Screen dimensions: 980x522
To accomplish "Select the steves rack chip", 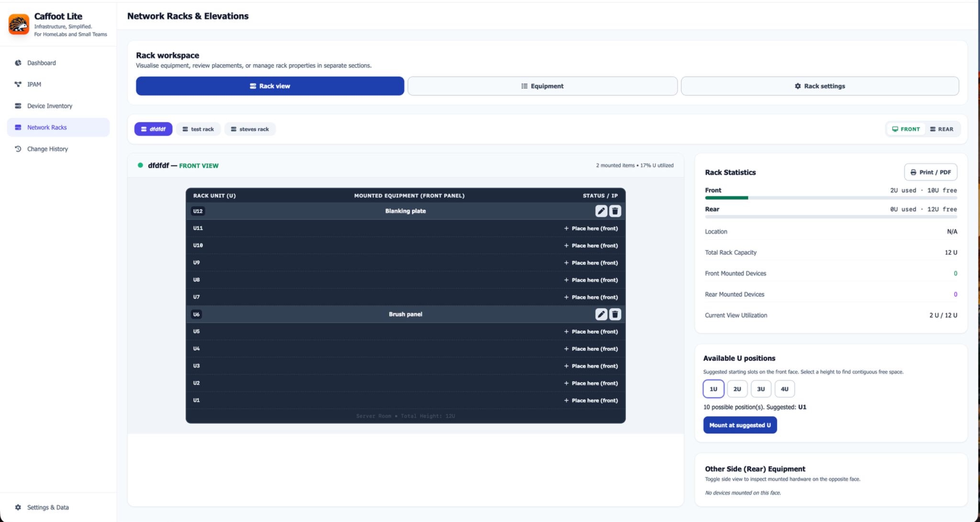I will pyautogui.click(x=250, y=129).
